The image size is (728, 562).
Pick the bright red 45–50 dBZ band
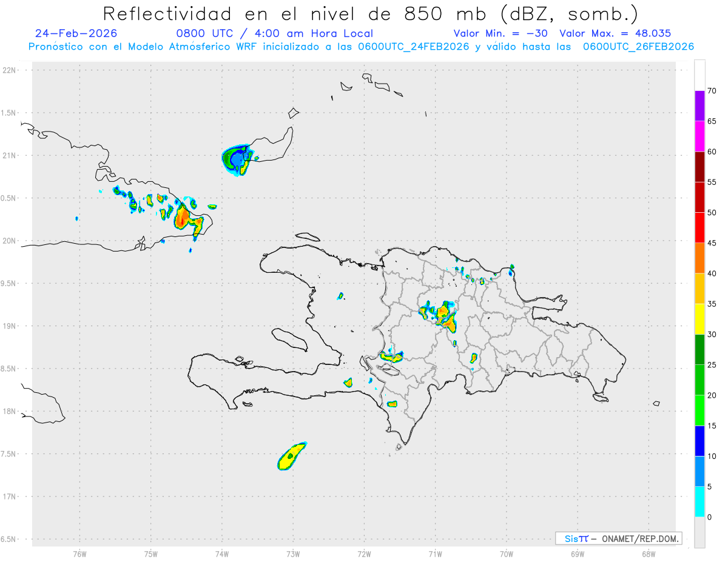tap(699, 228)
